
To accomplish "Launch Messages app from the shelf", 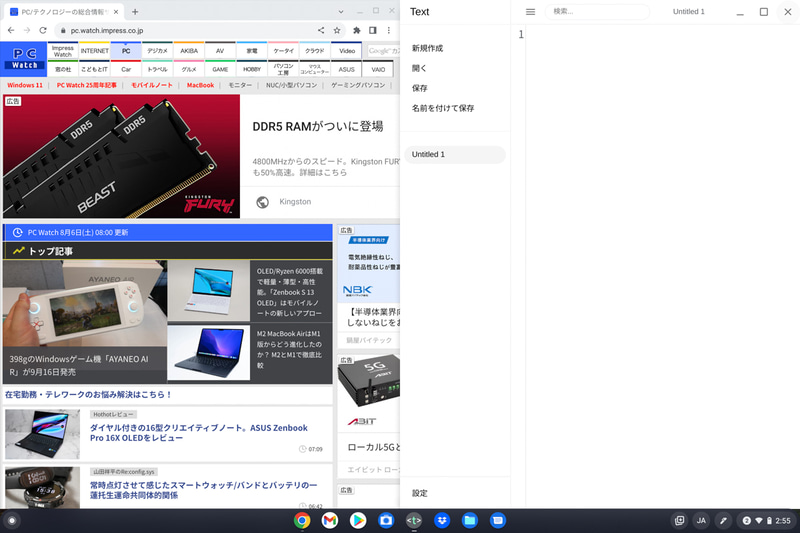I will coord(498,520).
